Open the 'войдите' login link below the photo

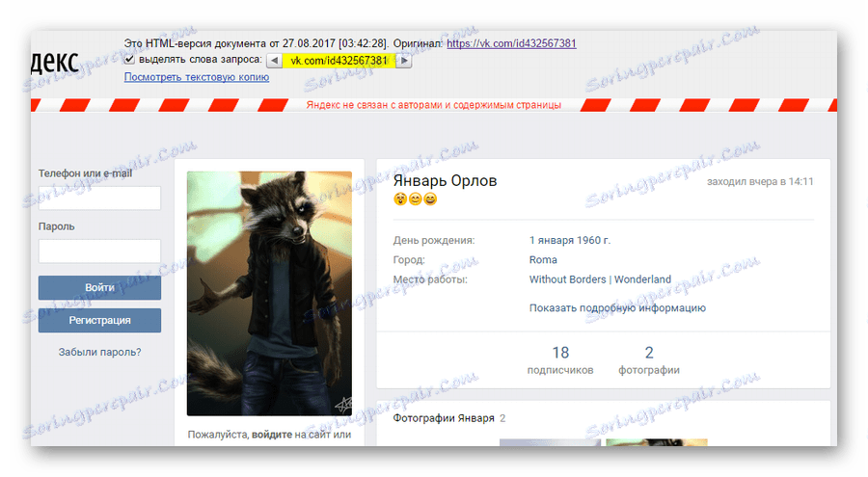click(x=272, y=435)
